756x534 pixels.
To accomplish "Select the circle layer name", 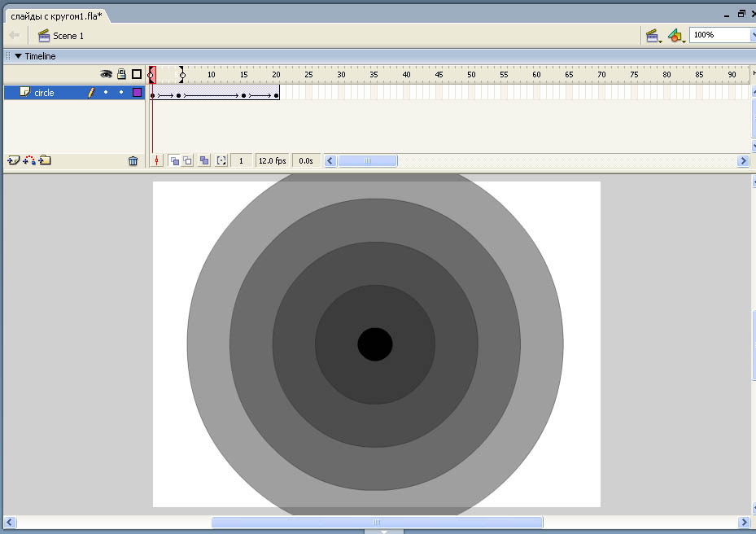I will tap(44, 93).
